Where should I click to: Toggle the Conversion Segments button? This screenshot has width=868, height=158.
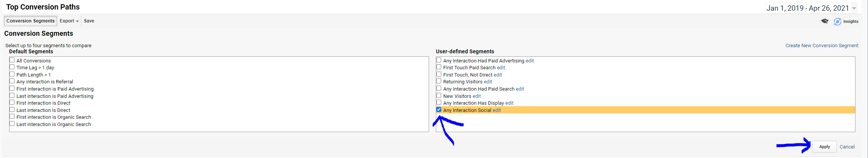tap(30, 21)
